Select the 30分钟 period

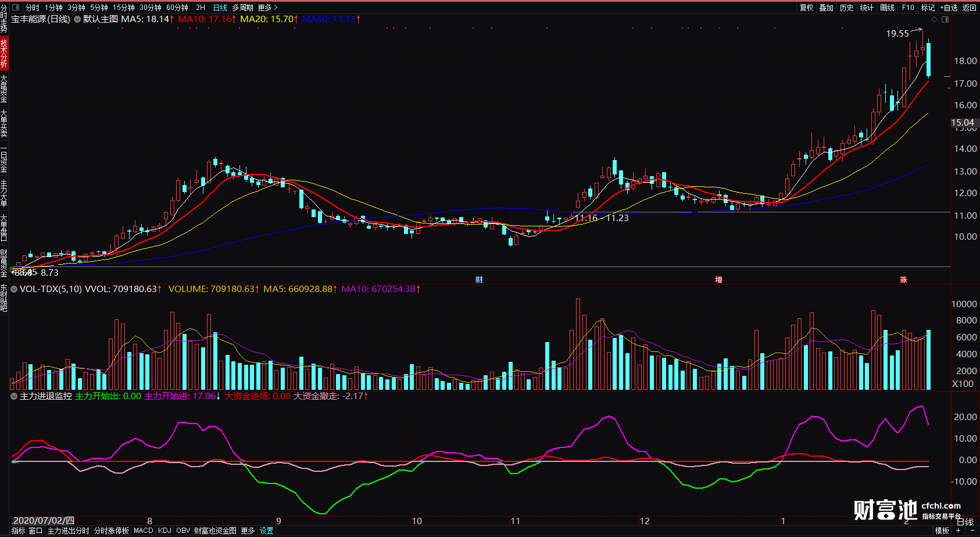[x=151, y=8]
